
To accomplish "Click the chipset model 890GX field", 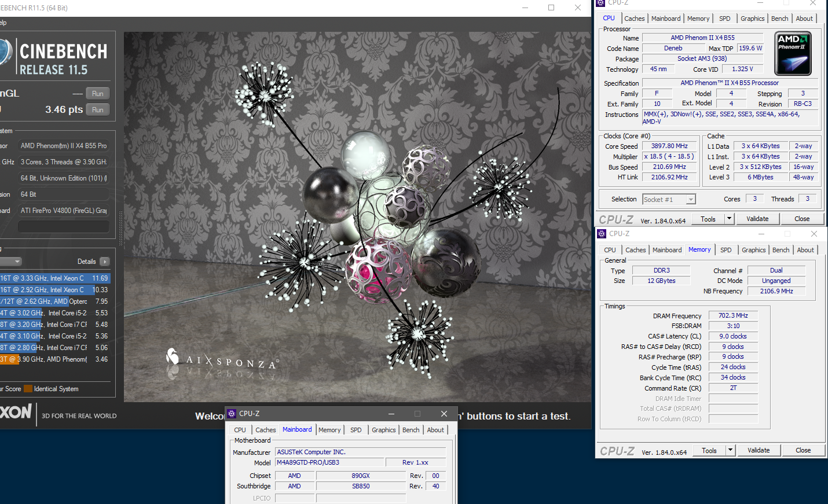I will [x=361, y=476].
